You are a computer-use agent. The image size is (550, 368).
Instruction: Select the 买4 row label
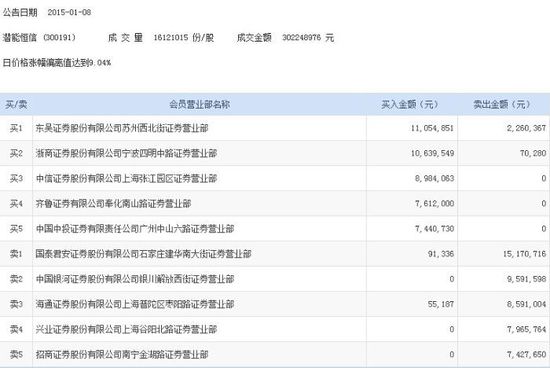[16, 204]
